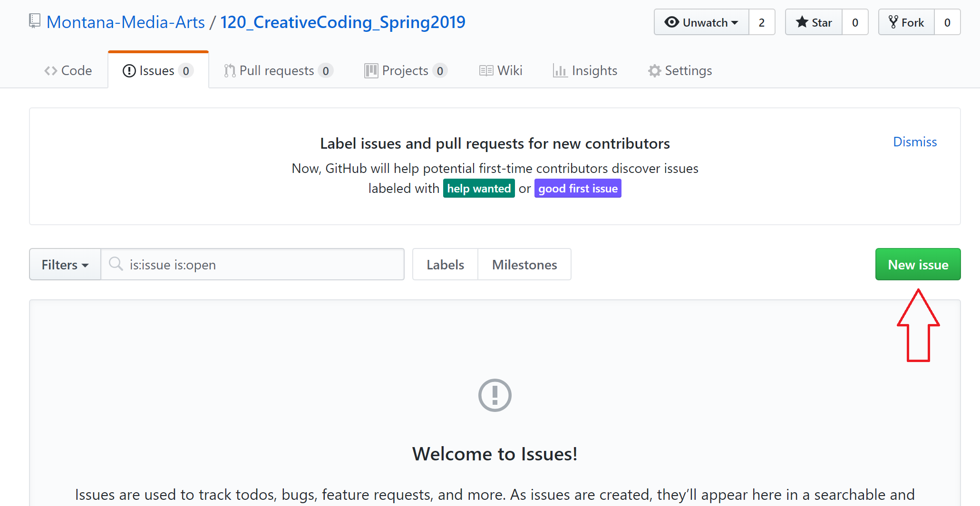
Task: Click the Wiki book icon
Action: 486,71
